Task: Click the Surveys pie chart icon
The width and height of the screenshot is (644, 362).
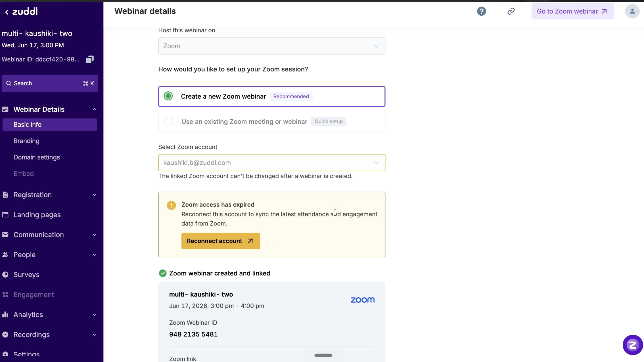Action: (5, 275)
